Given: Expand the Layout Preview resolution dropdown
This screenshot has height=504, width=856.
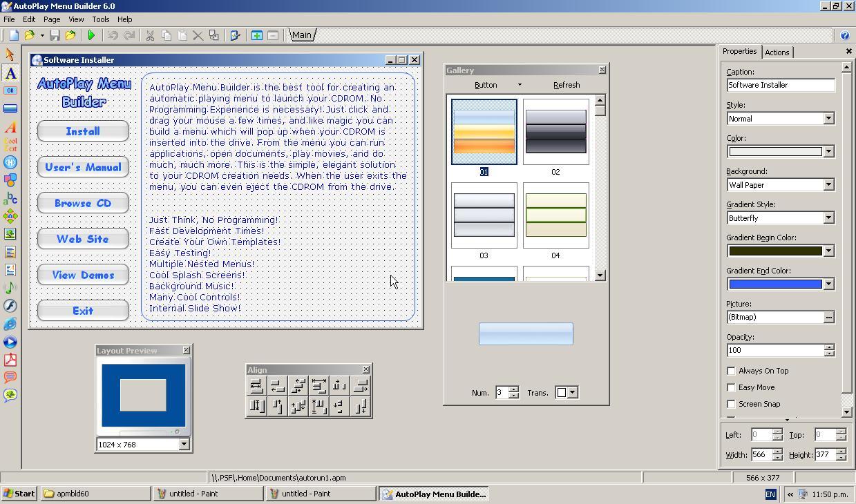Looking at the screenshot, I should click(x=184, y=445).
